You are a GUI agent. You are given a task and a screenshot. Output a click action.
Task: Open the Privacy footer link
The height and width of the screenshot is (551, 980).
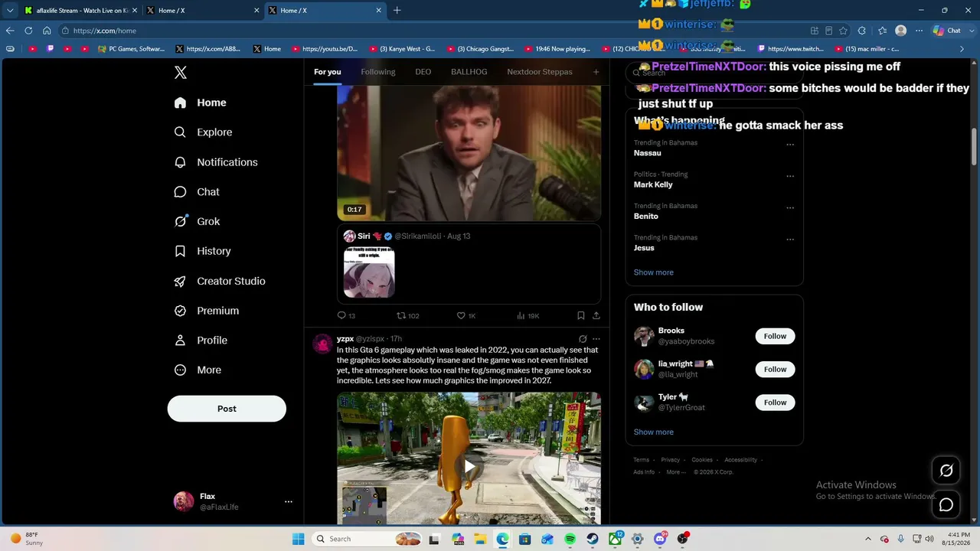point(671,460)
